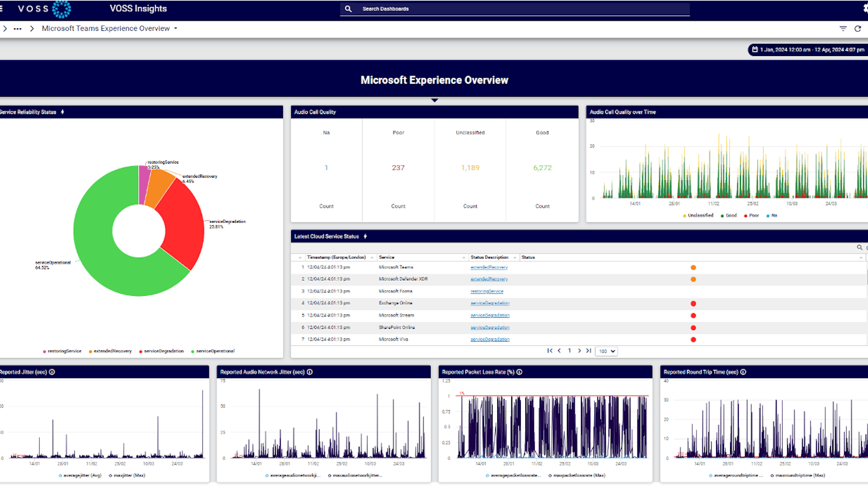Open the hamburger menu at the top left

1,9
